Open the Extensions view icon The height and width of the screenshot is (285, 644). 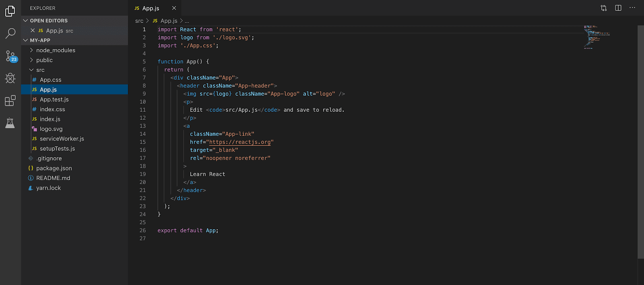tap(10, 100)
